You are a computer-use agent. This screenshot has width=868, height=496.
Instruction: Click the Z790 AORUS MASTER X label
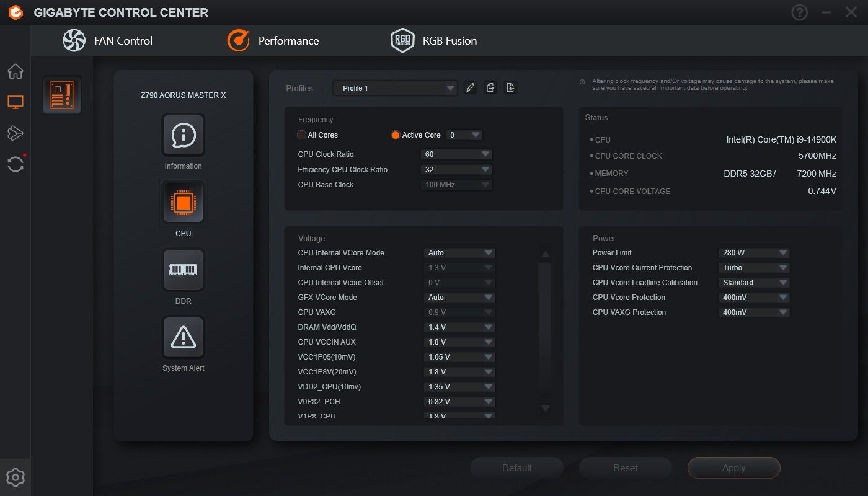[x=183, y=95]
